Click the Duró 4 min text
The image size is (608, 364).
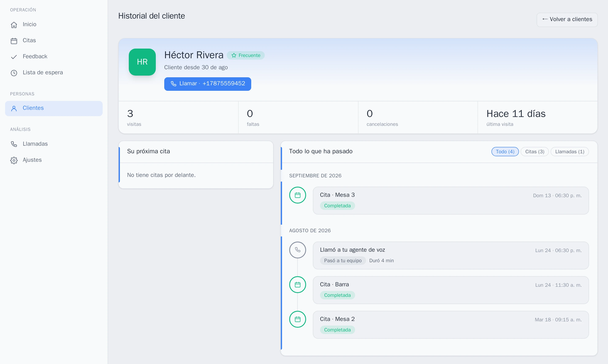381,261
